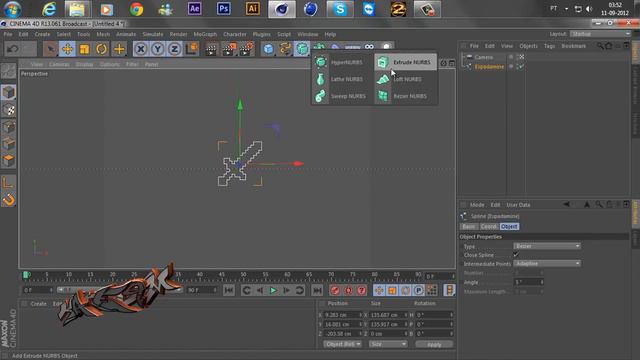Open the Character menu

pos(235,34)
